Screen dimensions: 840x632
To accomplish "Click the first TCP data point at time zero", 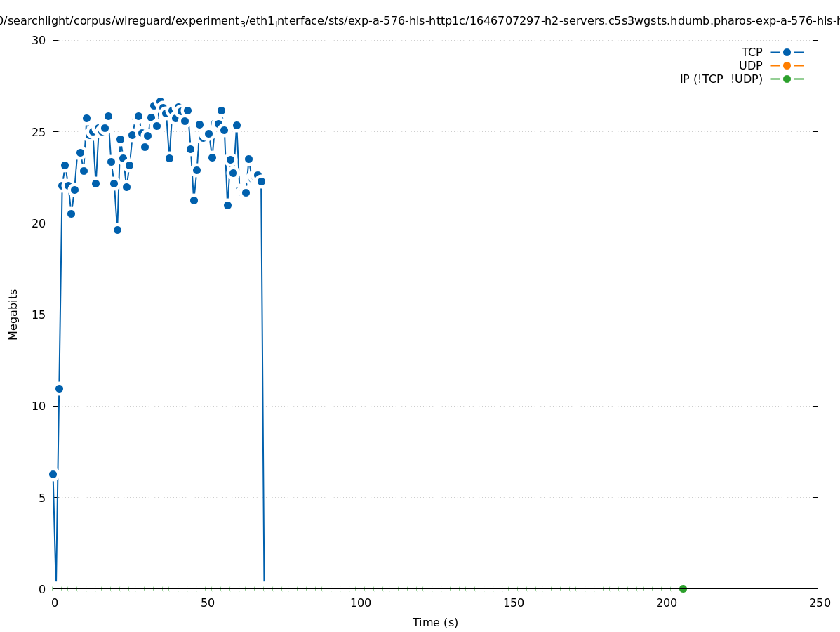I will coord(53,474).
